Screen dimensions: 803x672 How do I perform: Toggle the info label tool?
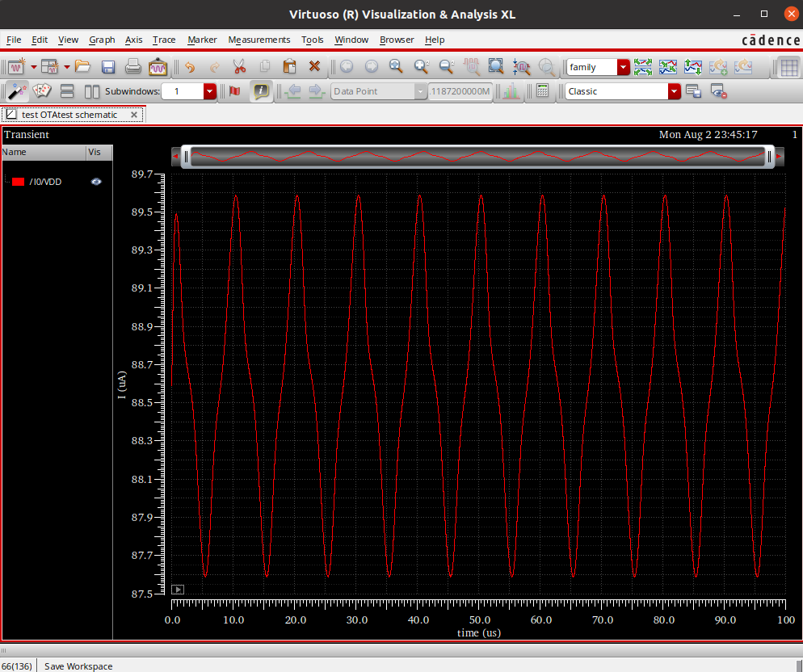tap(261, 91)
